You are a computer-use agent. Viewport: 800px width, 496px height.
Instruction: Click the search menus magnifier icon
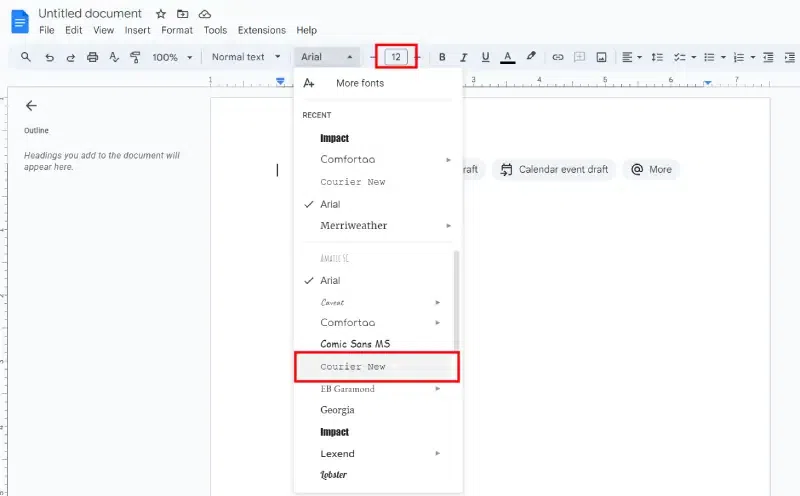click(26, 57)
